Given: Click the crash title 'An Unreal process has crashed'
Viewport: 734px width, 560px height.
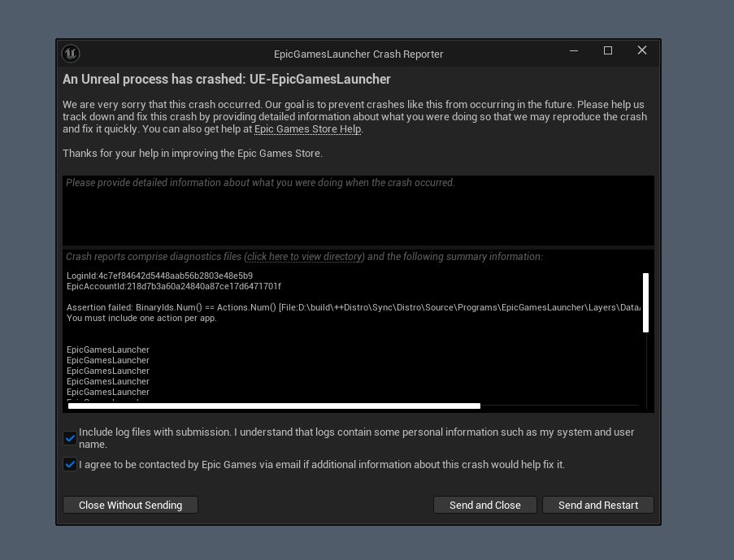Looking at the screenshot, I should click(227, 79).
